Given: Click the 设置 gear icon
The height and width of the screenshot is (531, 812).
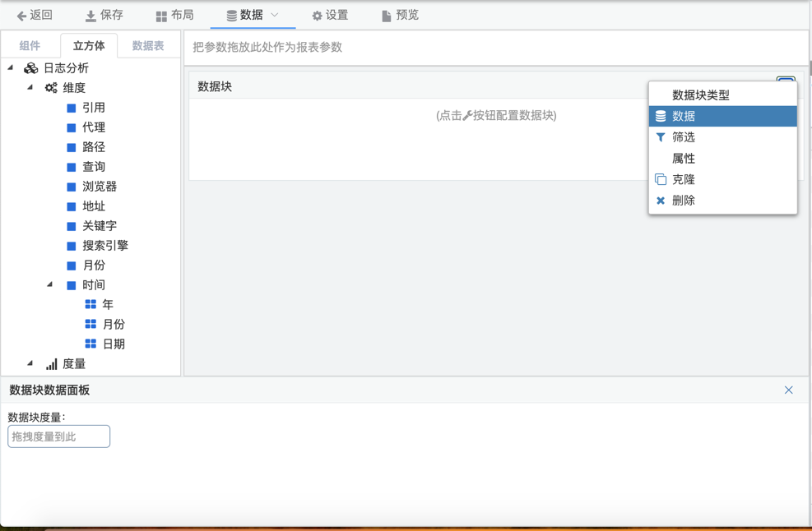Looking at the screenshot, I should [317, 16].
